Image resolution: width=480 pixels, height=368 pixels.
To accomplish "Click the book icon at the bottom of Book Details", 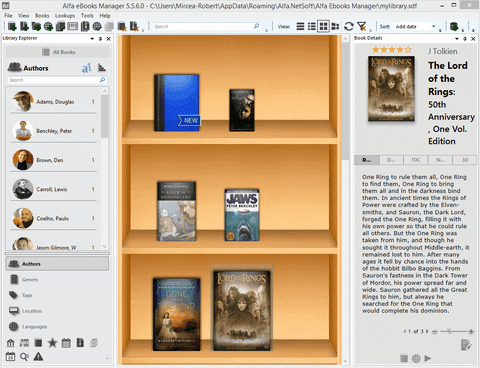I will pos(404,358).
